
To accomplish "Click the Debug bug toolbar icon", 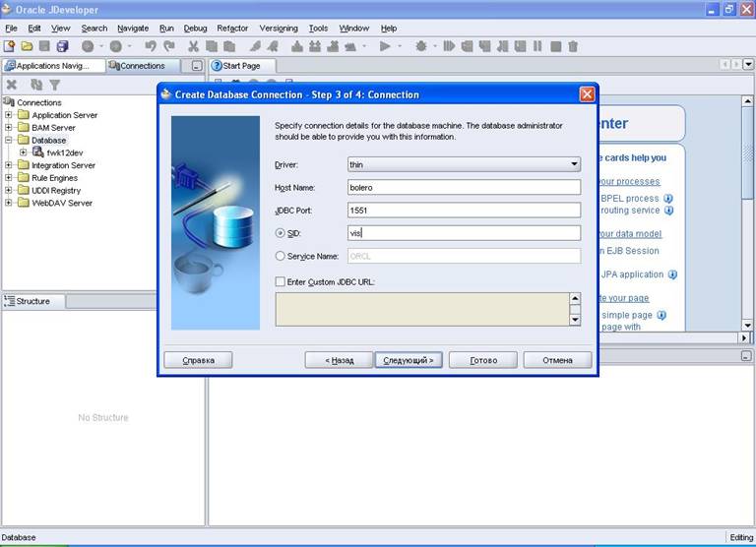I will (421, 46).
